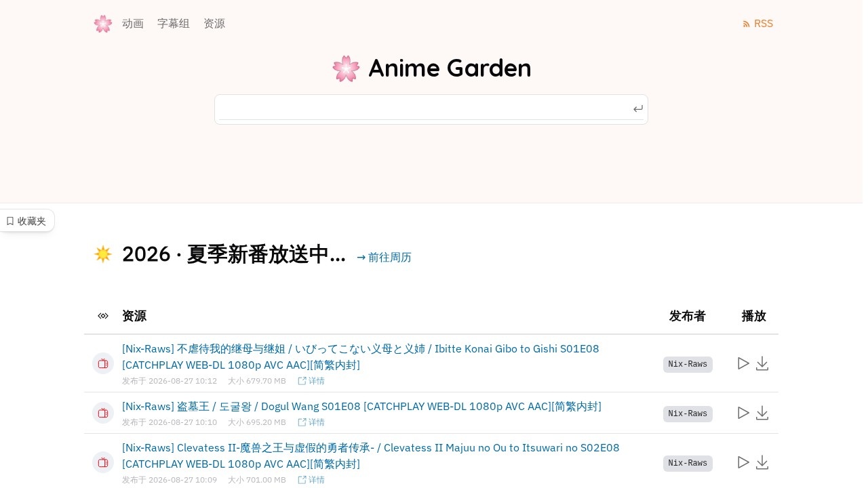
Task: Filter by Nix-Raws tag in Dogul Wang row
Action: 688,414
